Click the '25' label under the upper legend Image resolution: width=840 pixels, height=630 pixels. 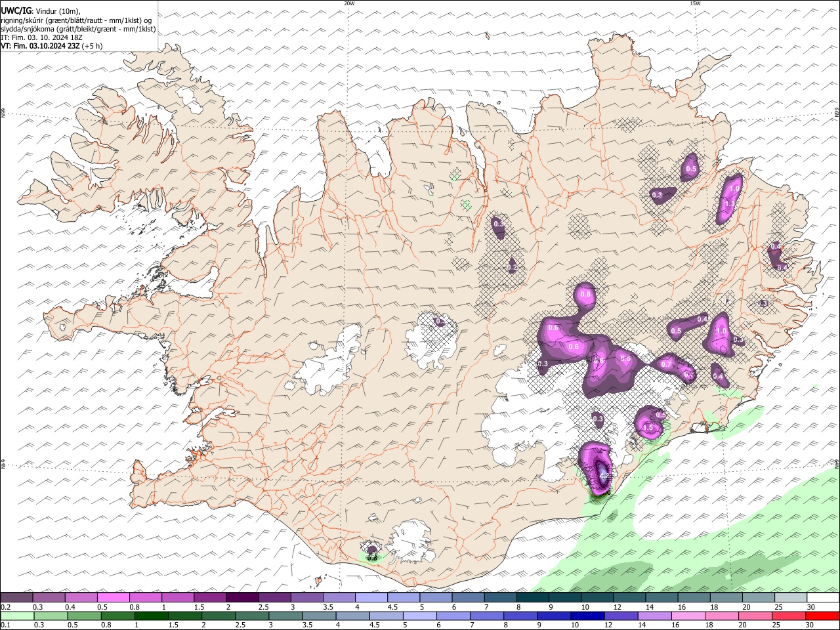(x=779, y=607)
